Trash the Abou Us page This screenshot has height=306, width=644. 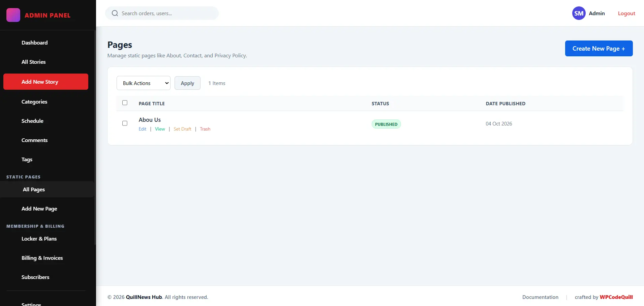[x=205, y=129]
